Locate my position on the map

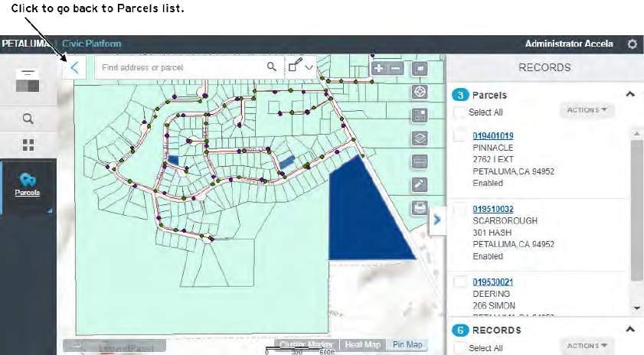[x=420, y=92]
